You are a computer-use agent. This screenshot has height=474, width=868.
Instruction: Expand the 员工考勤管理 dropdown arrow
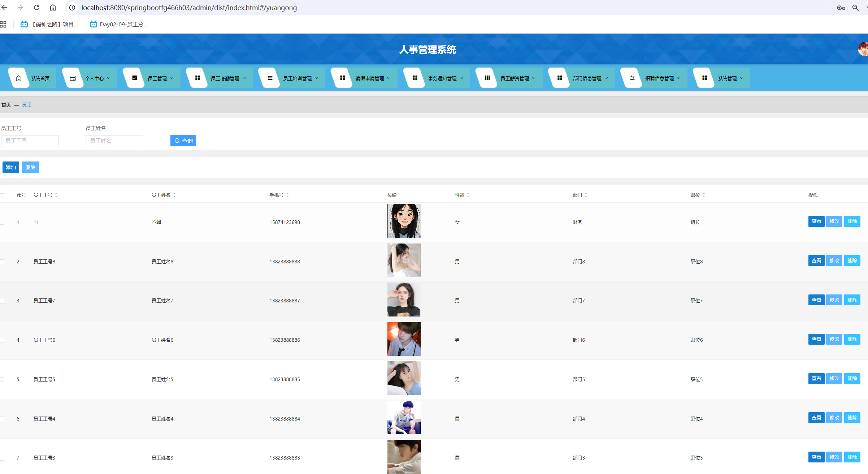(244, 78)
